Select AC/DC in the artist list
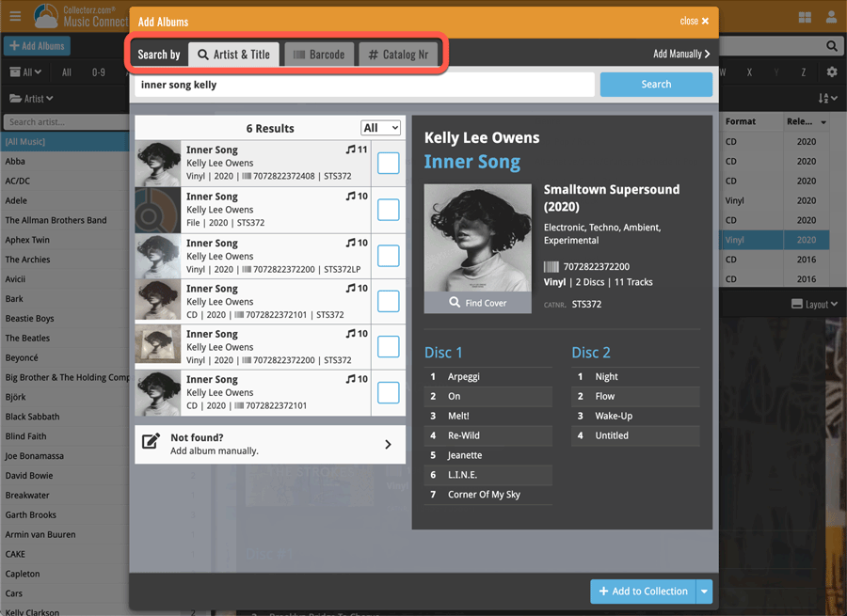Screen dimensions: 847x616 point(17,181)
